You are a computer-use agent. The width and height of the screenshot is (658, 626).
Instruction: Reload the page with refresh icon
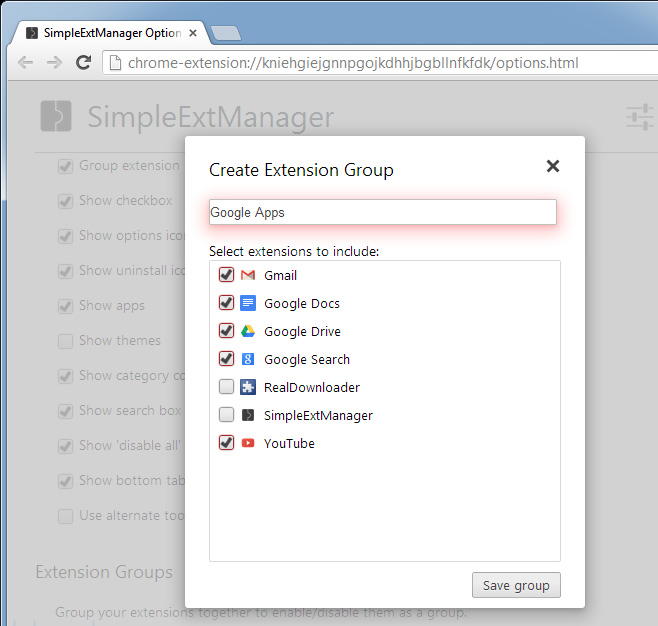coord(84,63)
